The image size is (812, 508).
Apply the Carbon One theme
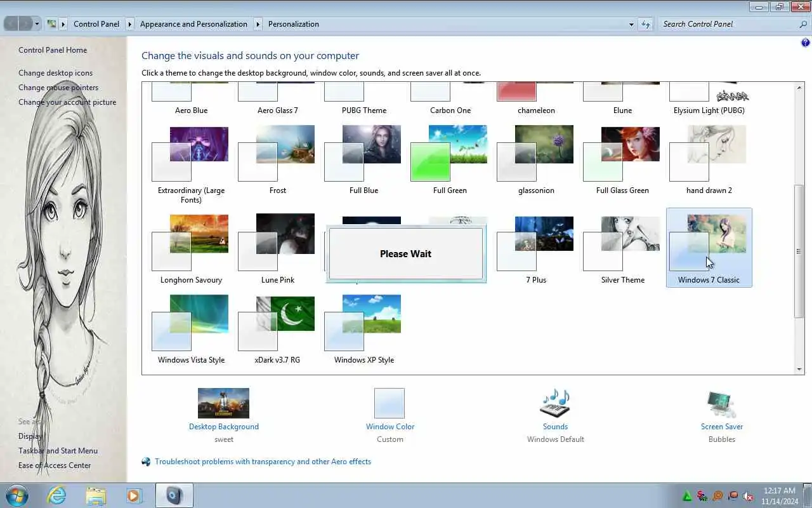pos(450,99)
